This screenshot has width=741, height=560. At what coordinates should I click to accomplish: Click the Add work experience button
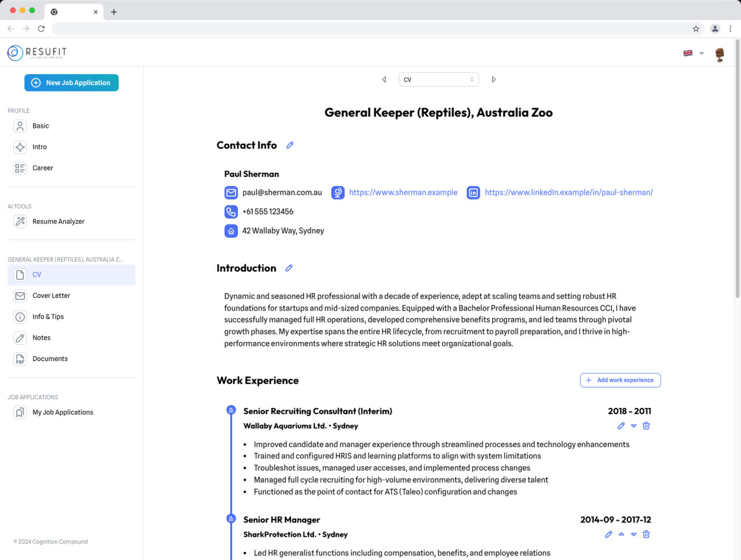[620, 380]
